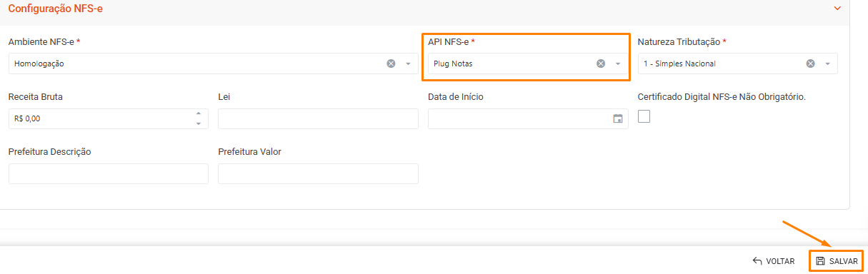Screen dimensions: 868x274
Task: Clear the API NFS-e Plug Notas value
Action: (601, 64)
